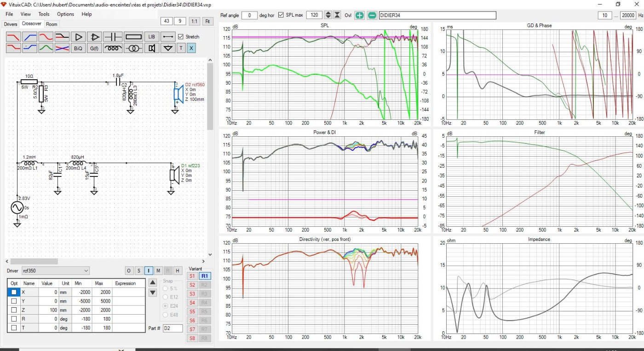Select the transformer component icon

(133, 48)
